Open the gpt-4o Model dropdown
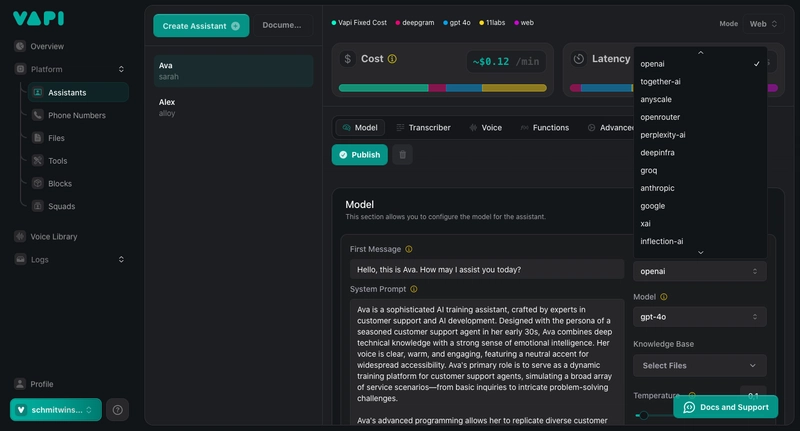The image size is (800, 431). pyautogui.click(x=699, y=316)
